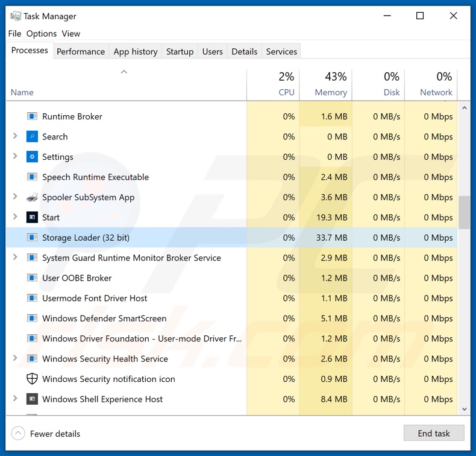Click the Speech Runtime Executable icon

tap(32, 177)
